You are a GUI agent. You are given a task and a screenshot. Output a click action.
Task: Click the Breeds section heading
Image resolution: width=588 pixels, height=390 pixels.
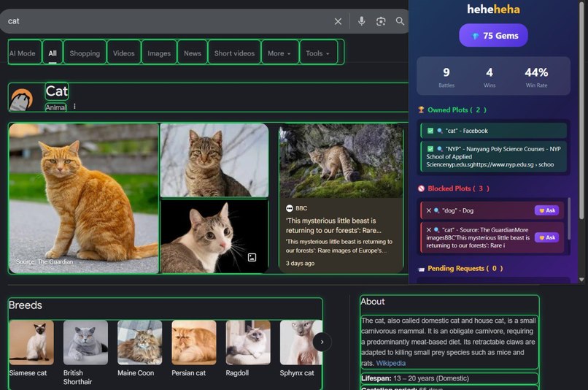26,305
